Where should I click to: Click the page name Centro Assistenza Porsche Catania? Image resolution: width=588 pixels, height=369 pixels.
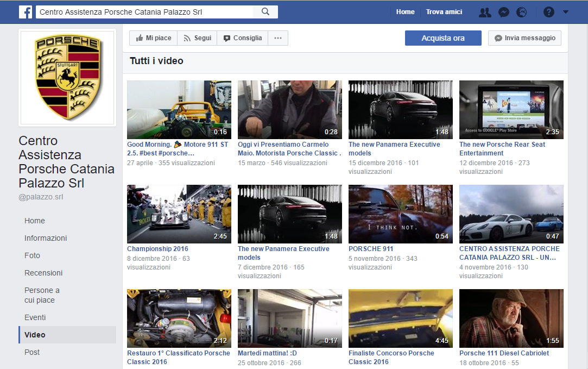coord(66,162)
